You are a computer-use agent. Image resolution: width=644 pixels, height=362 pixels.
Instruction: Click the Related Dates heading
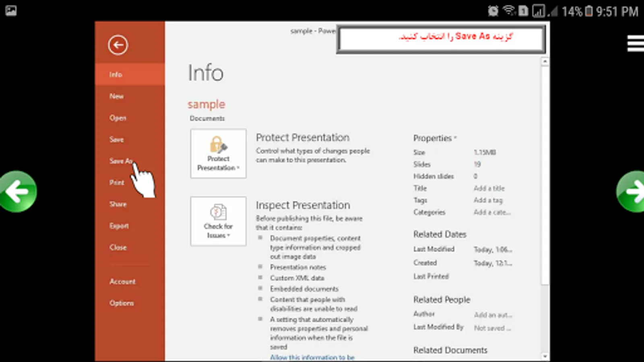(440, 234)
